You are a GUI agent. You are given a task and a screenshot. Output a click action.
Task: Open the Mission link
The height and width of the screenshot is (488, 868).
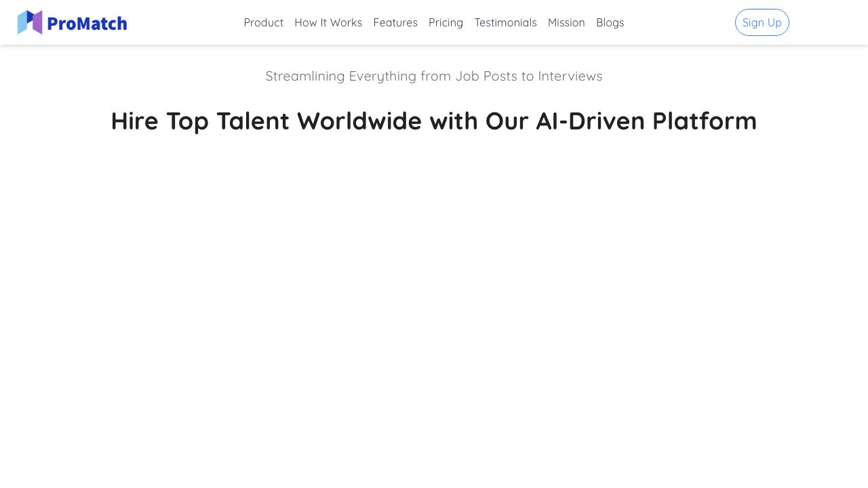[x=566, y=22]
